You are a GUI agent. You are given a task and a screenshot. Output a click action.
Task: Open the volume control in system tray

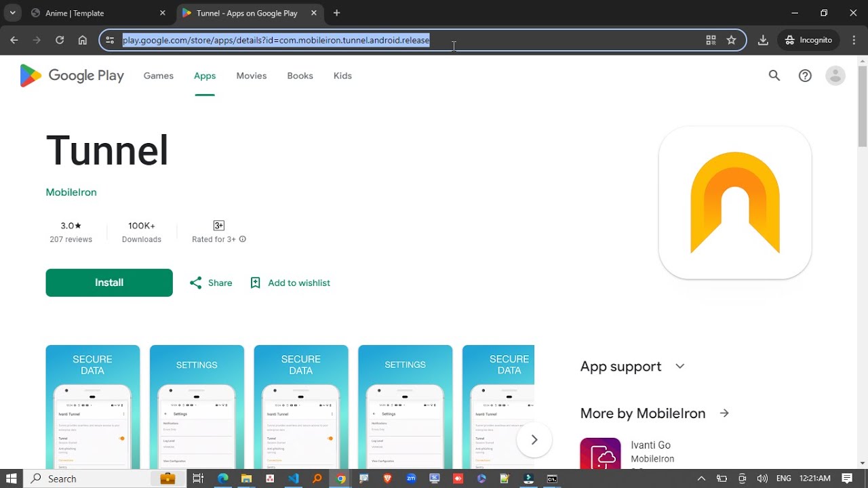762,479
